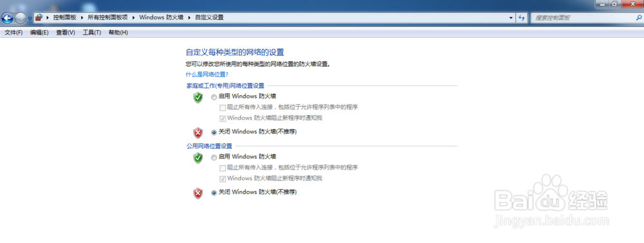Restore down the window
Image resolution: width=644 pixels, height=243 pixels.
point(615,4)
